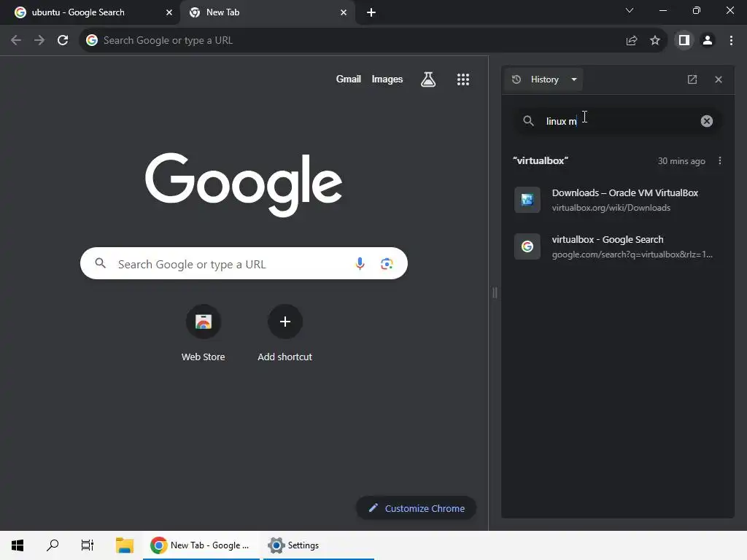Open the Images link
The image size is (747, 560).
[387, 79]
